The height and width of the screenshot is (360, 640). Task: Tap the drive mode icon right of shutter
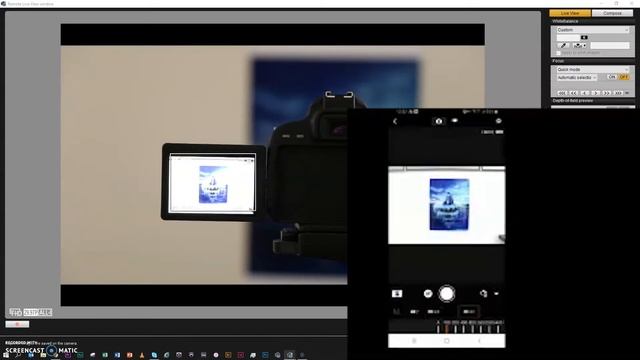(x=483, y=293)
